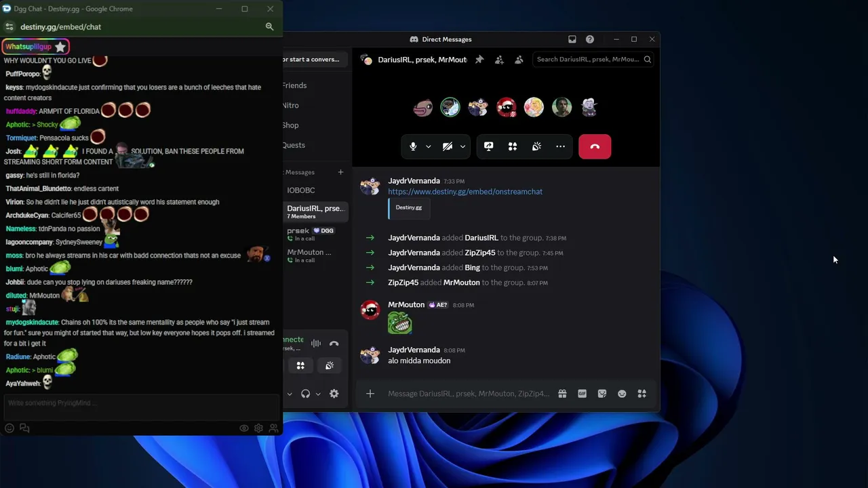The height and width of the screenshot is (488, 868).
Task: Add friends to the group DM
Action: (499, 60)
